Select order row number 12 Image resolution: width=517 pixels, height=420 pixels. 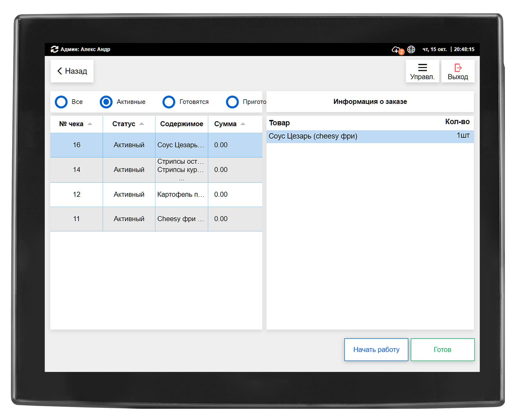click(x=156, y=195)
